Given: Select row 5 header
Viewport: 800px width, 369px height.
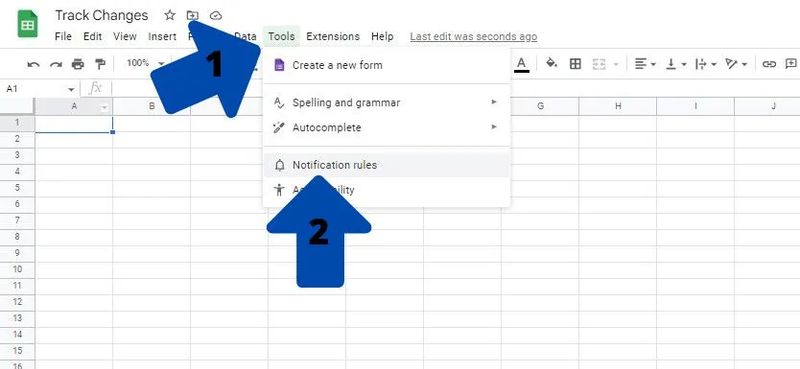Looking at the screenshot, I should pos(17,187).
